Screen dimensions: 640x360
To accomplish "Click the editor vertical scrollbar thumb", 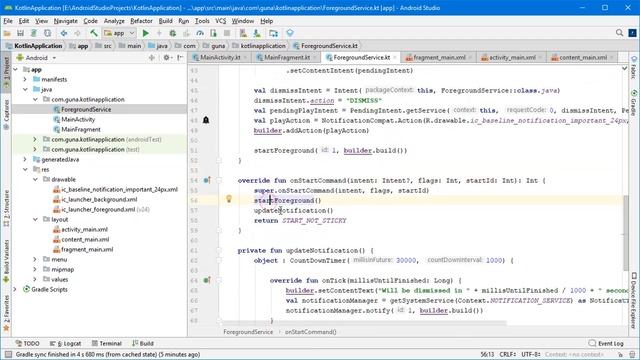I will [x=626, y=233].
